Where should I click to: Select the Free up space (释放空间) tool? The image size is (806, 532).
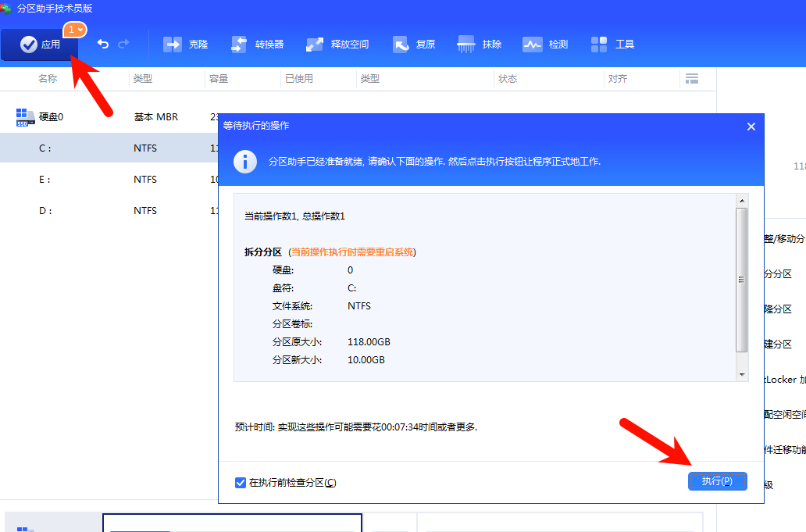click(x=337, y=45)
